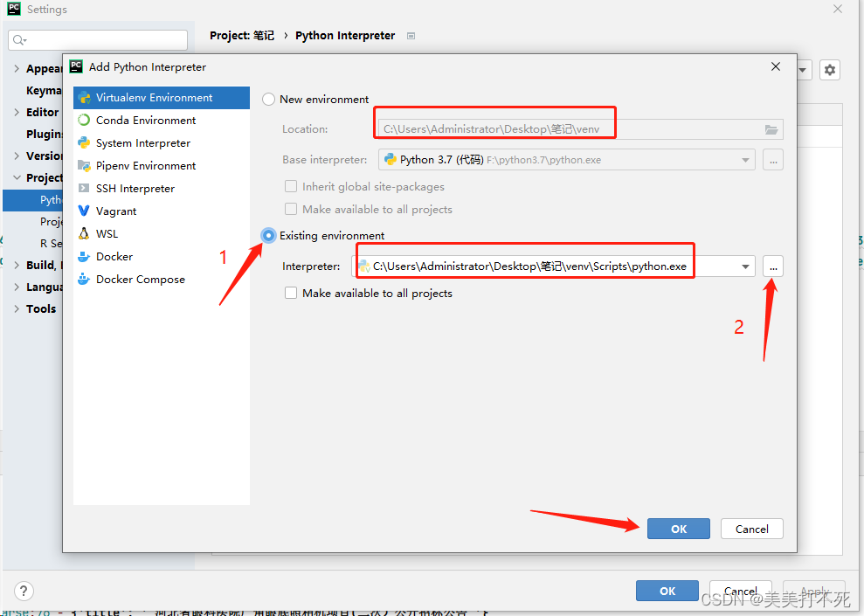This screenshot has width=864, height=616.
Task: Open the settings gear next to interpreter dropdown
Action: (830, 70)
